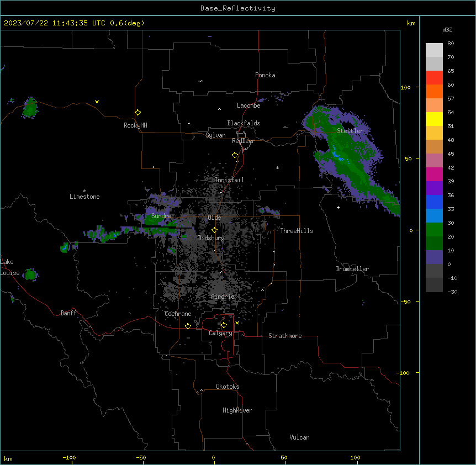Select the yellow diamond marker south of RedDeer

click(235, 155)
